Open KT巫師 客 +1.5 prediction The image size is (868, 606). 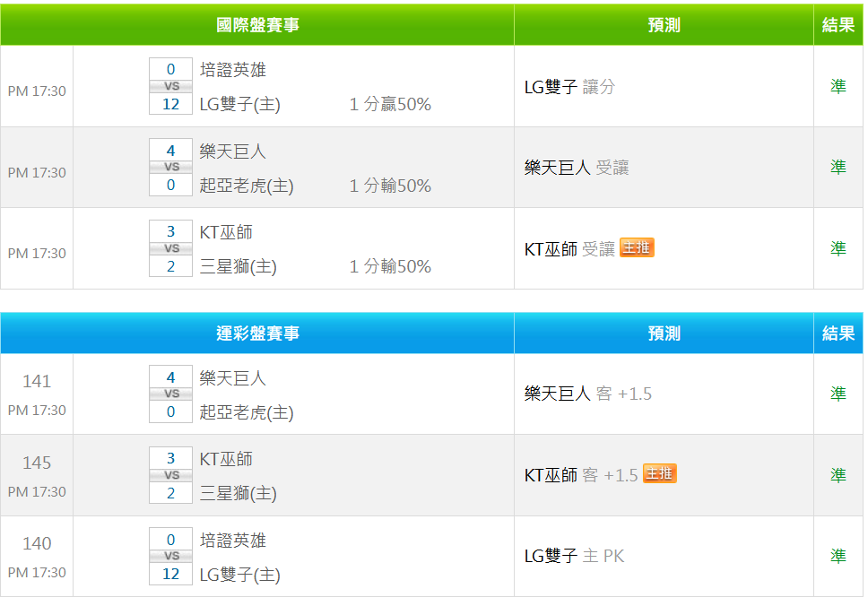(x=580, y=475)
